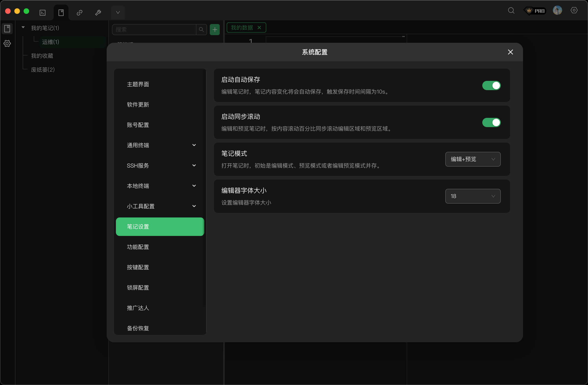The image size is (588, 385).
Task: Click the user avatar at top right
Action: pyautogui.click(x=558, y=10)
